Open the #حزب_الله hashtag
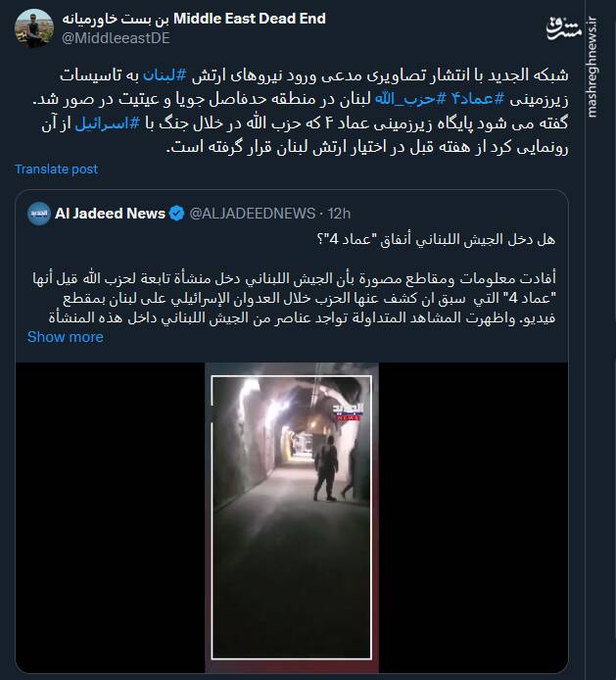The height and width of the screenshot is (680, 616). click(410, 99)
